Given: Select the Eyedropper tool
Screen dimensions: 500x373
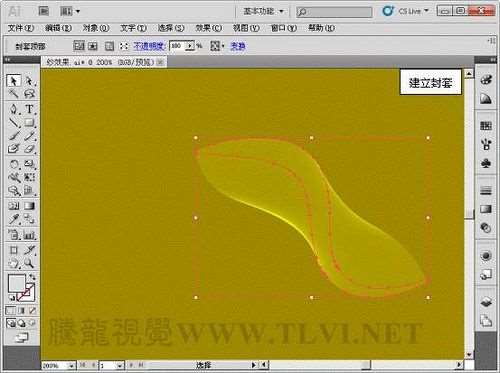Looking at the screenshot, I should click(14, 219).
